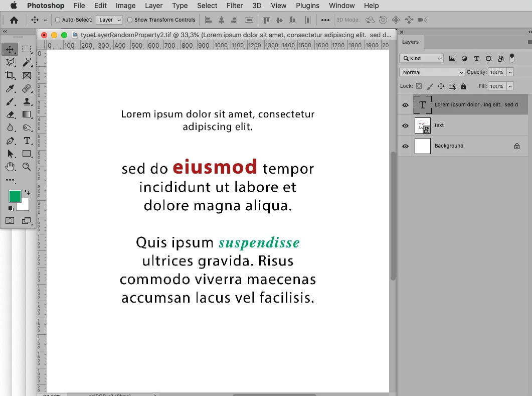Filter layers by type layer icon
532x396 pixels.
[x=477, y=58]
